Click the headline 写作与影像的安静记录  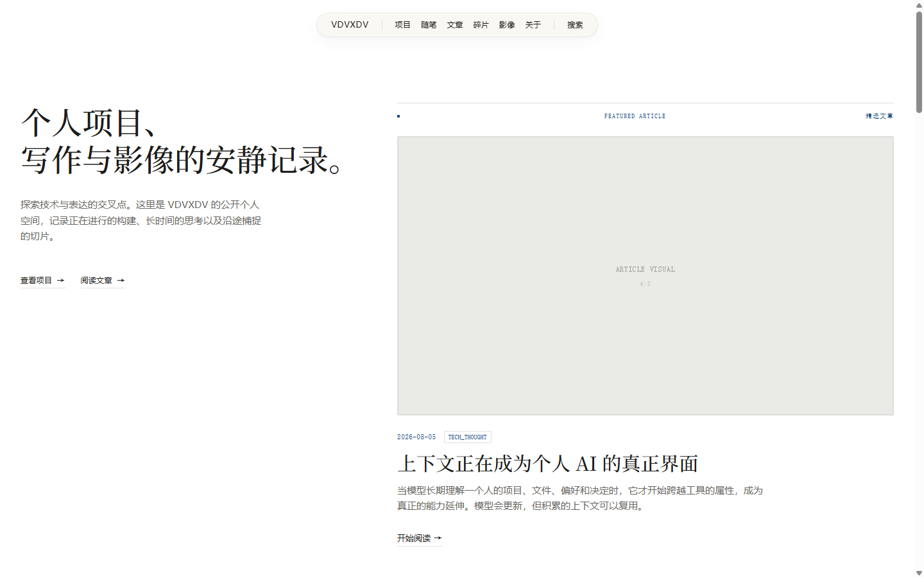pyautogui.click(x=182, y=160)
